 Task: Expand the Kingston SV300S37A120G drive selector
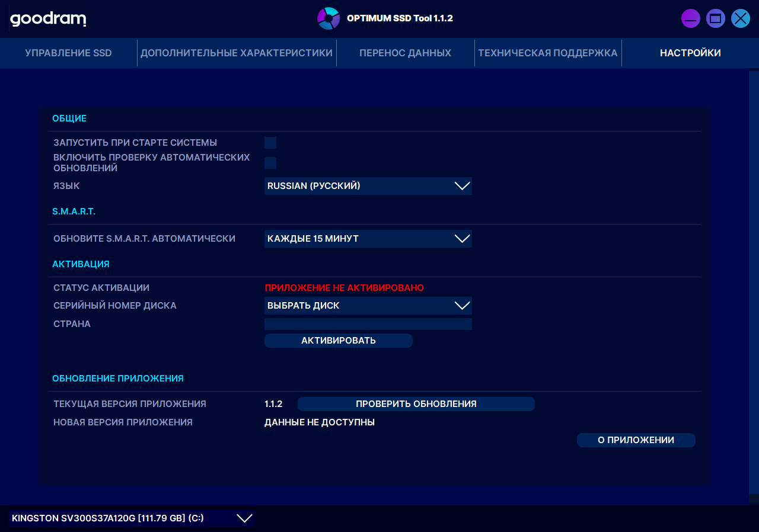click(132, 518)
